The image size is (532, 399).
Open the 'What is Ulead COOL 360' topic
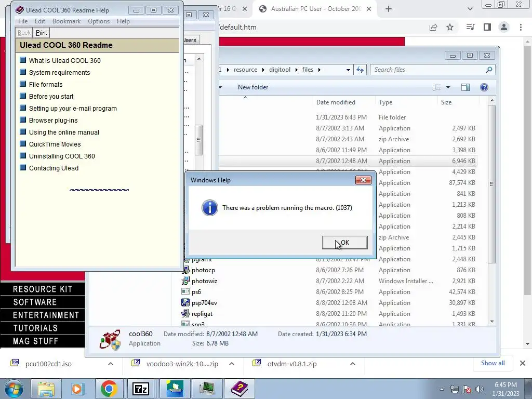(x=65, y=60)
